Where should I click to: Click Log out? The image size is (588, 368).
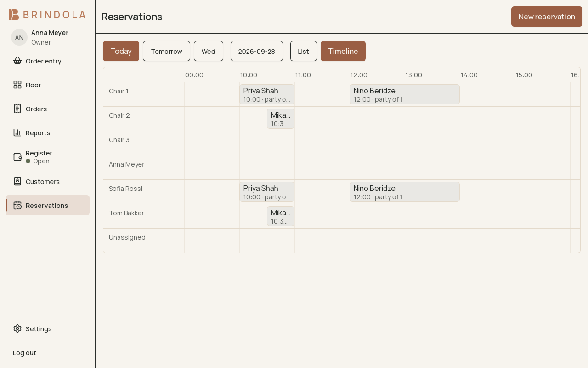(47, 352)
